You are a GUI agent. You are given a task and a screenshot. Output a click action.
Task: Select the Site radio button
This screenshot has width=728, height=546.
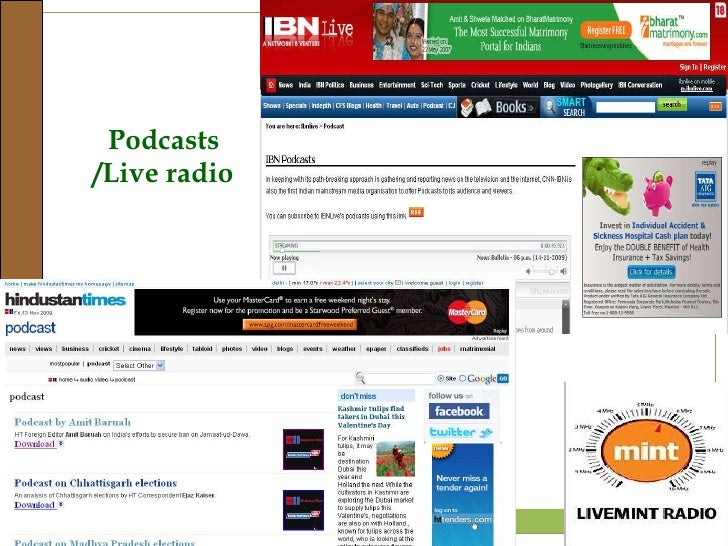click(x=440, y=378)
